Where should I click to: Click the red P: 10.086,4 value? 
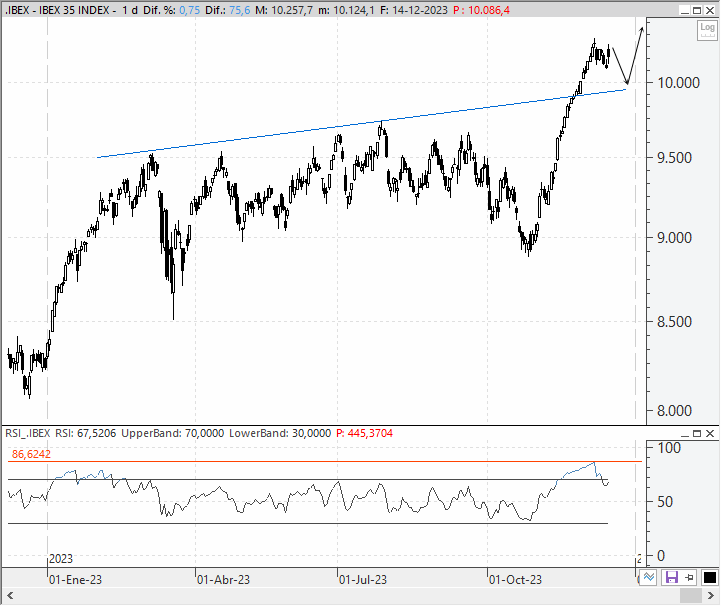pyautogui.click(x=481, y=10)
